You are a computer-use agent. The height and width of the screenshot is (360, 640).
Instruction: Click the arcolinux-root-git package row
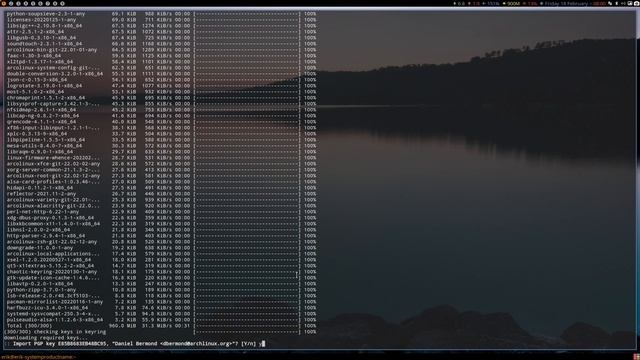pyautogui.click(x=161, y=176)
